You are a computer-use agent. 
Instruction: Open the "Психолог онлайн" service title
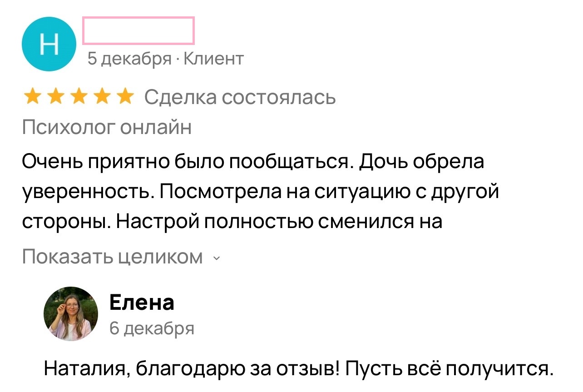point(107,128)
